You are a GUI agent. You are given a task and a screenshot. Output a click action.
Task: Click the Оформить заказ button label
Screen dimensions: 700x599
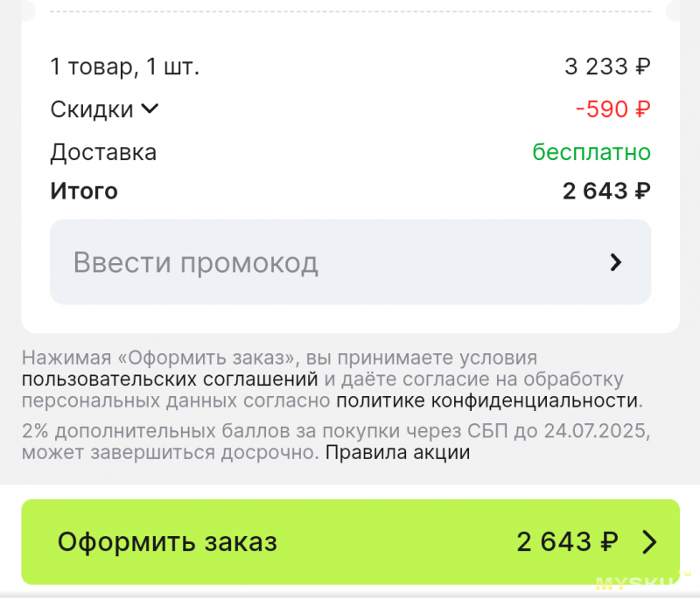coord(167,542)
